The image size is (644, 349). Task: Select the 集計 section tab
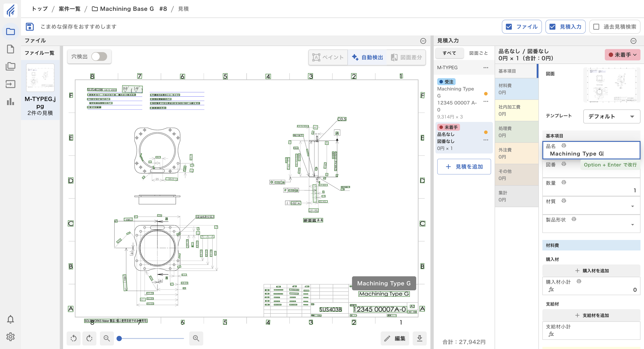[x=517, y=196]
